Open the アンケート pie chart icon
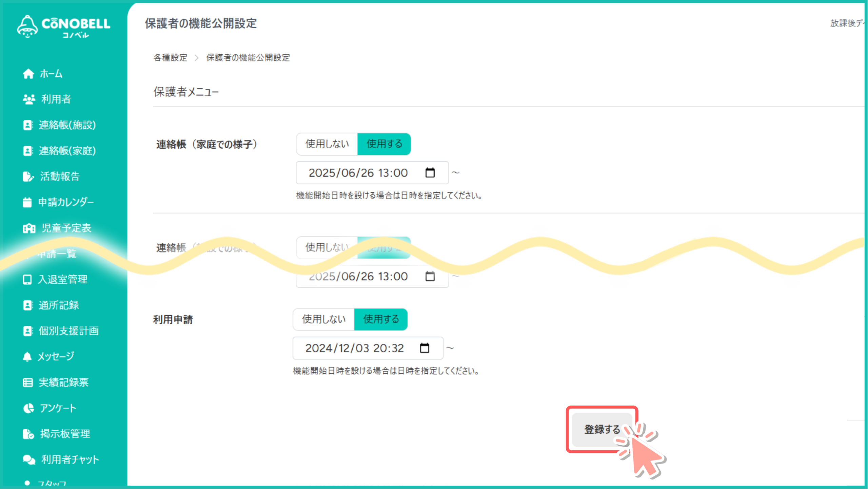The width and height of the screenshot is (868, 489). click(28, 408)
